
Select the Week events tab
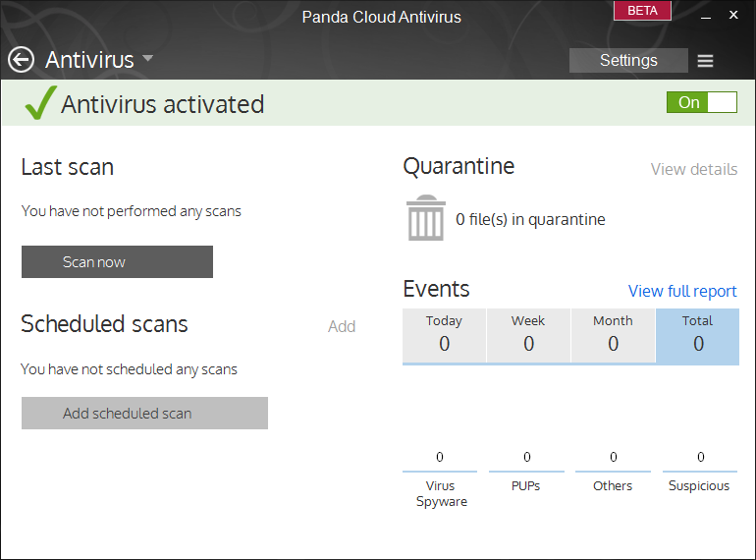click(x=528, y=335)
